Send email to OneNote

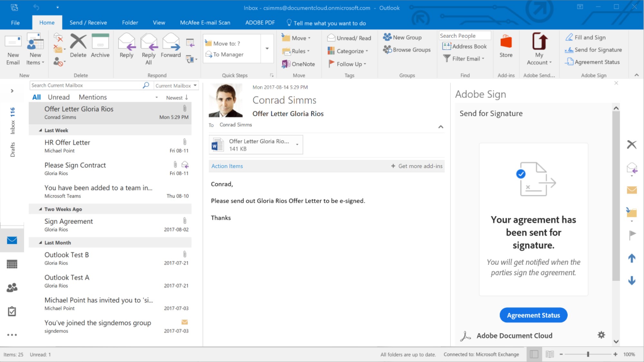pos(299,64)
